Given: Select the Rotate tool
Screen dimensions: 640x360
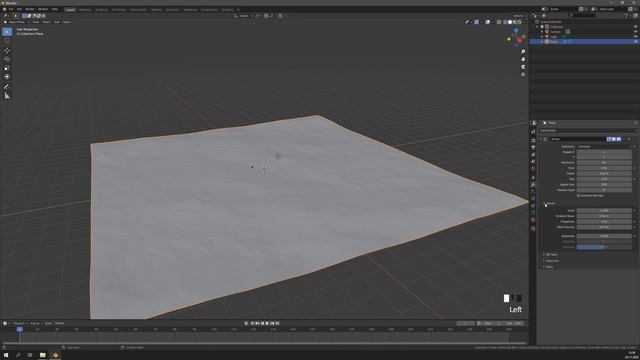Looking at the screenshot, I should click(x=7, y=59).
